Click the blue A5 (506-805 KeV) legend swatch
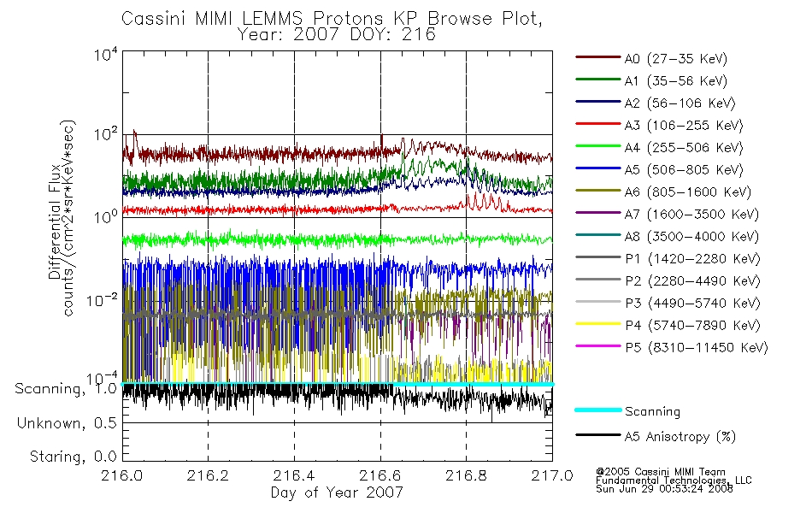 pos(598,168)
